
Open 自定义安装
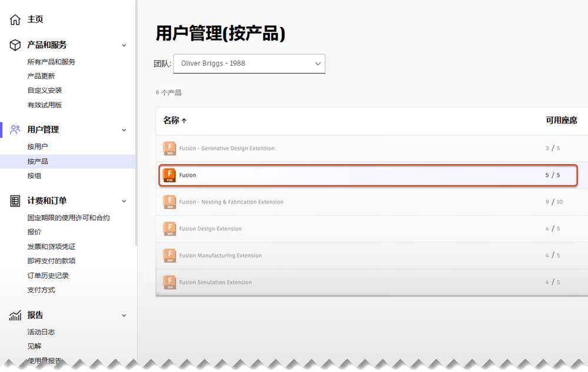(x=44, y=91)
